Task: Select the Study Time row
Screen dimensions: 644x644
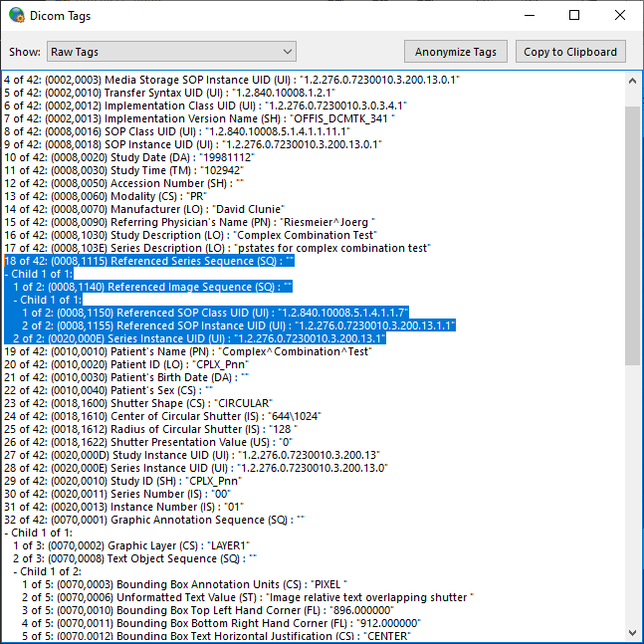Action: click(124, 170)
